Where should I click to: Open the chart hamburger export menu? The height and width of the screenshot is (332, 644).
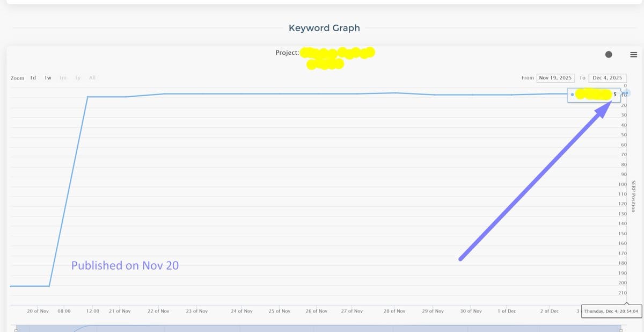point(633,54)
